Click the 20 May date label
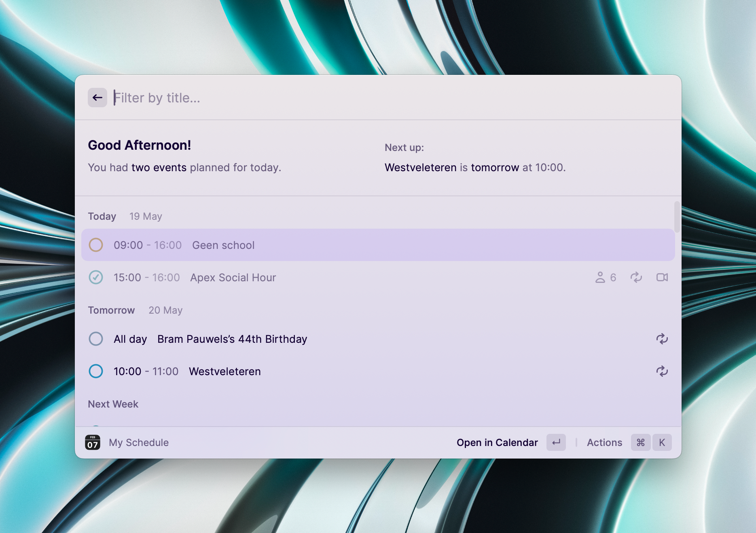 (x=165, y=310)
